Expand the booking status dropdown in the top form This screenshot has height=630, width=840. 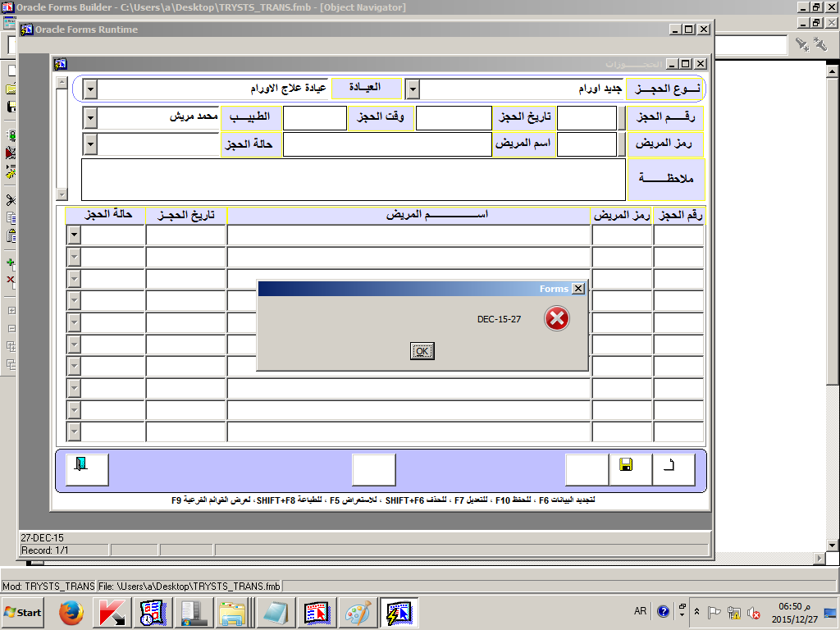pyautogui.click(x=90, y=145)
